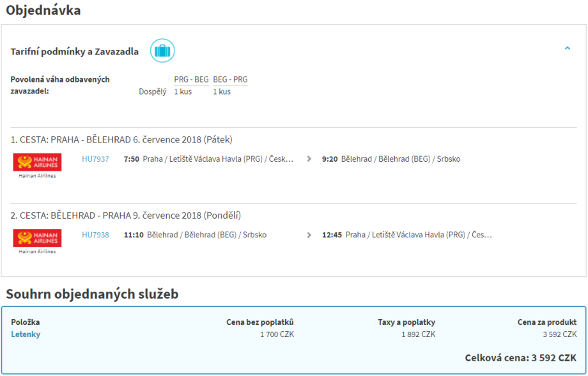The image size is (588, 376).
Task: Click the Hainan Airlines logo for first flight
Action: [x=37, y=162]
